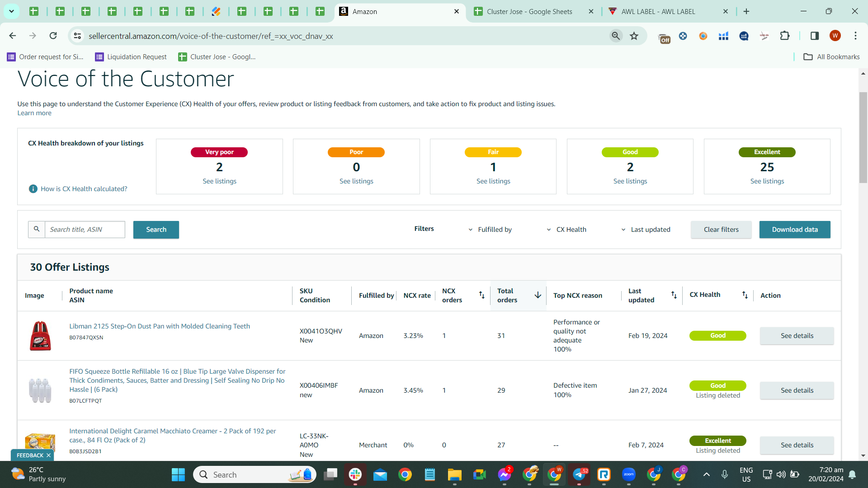The height and width of the screenshot is (488, 868).
Task: See listings under Excellent
Action: click(x=767, y=181)
